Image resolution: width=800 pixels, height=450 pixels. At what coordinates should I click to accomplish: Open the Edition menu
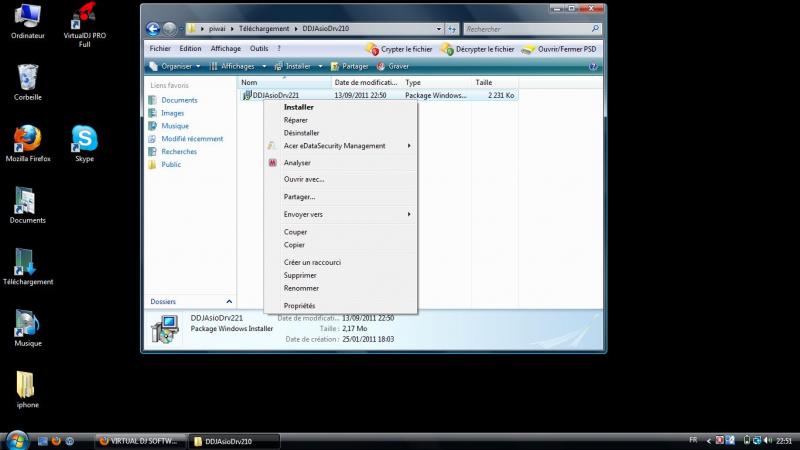190,48
